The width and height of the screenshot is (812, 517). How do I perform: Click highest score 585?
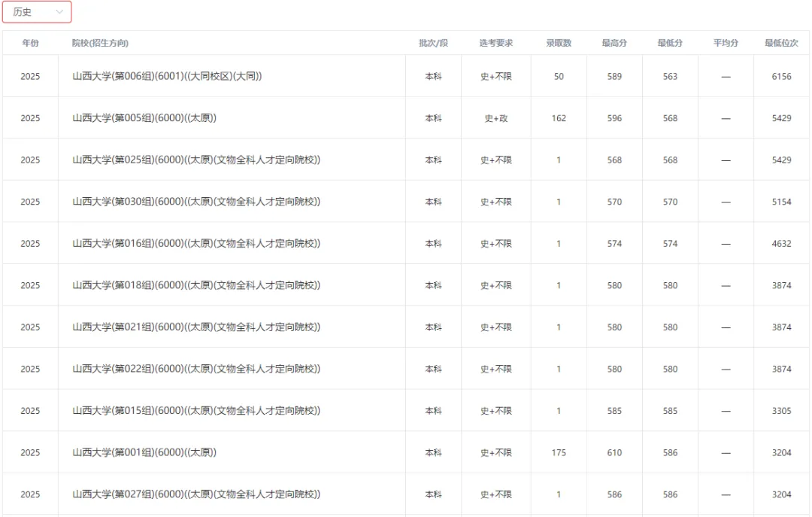pos(615,411)
